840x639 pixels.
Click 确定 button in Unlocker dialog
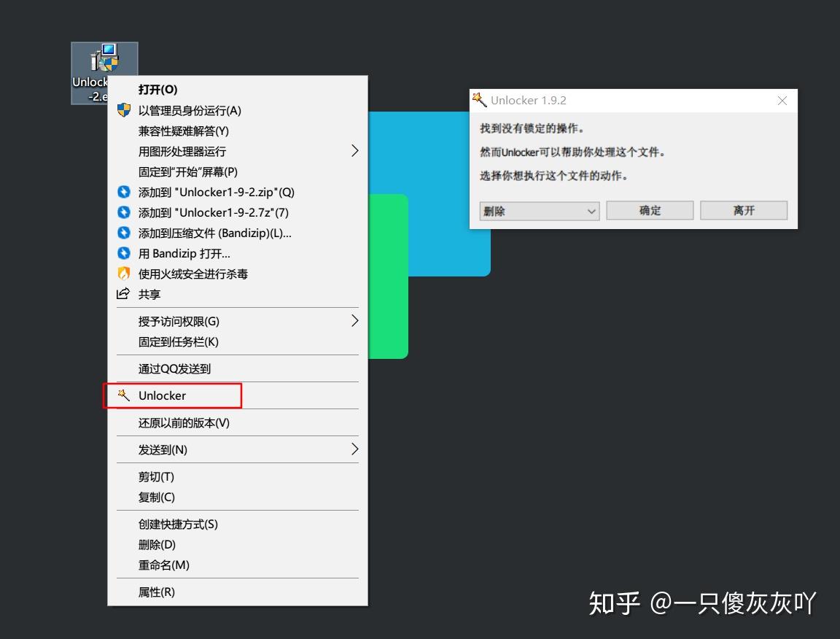(650, 210)
